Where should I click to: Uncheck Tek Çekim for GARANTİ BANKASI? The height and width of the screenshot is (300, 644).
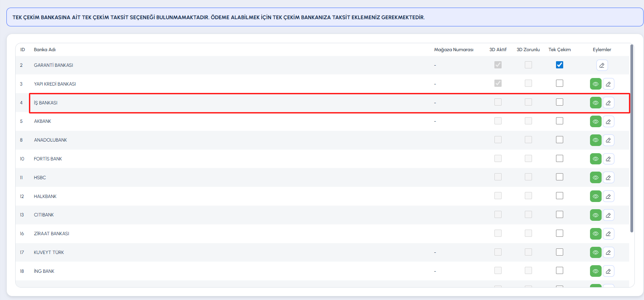(x=559, y=65)
